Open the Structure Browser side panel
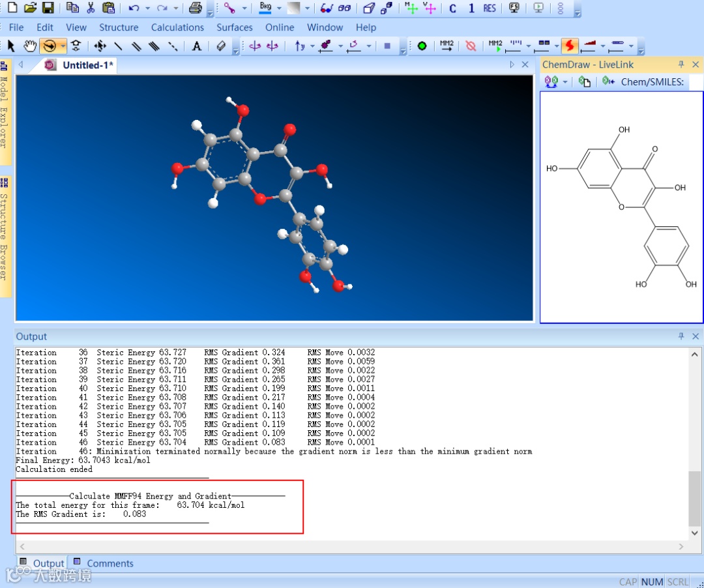The width and height of the screenshot is (704, 588). 4,237
